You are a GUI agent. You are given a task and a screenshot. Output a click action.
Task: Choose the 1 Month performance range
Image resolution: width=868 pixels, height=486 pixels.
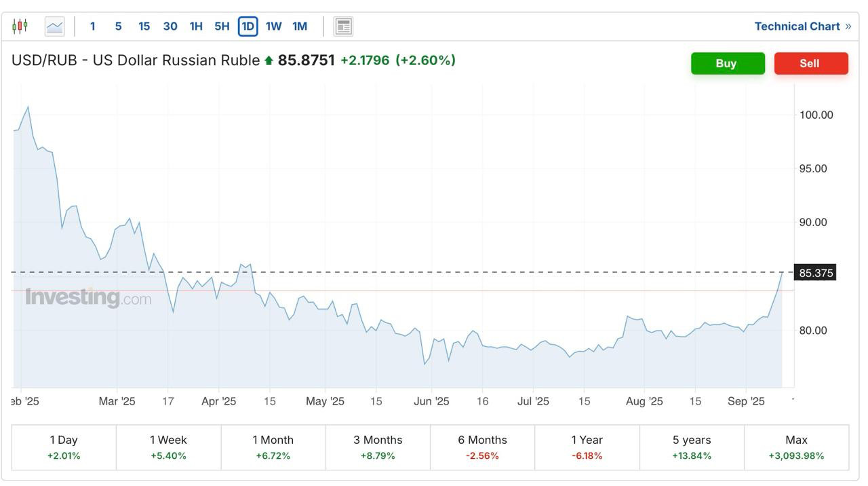coord(273,447)
